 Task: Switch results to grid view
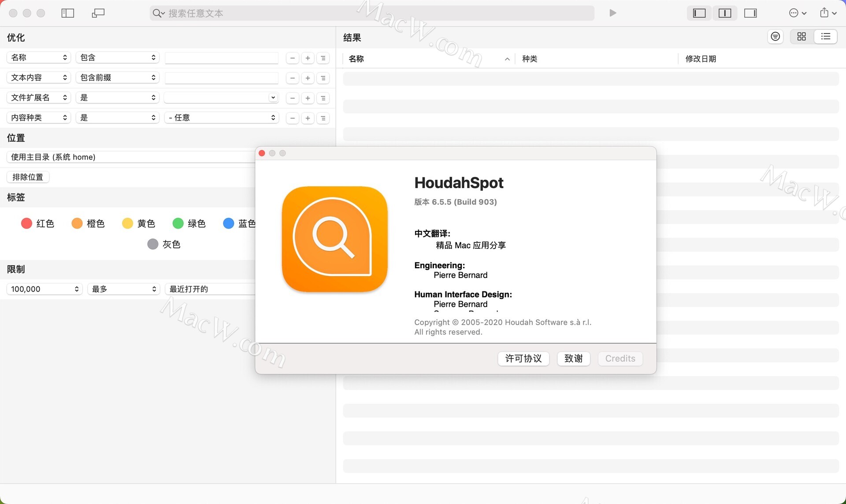point(801,37)
